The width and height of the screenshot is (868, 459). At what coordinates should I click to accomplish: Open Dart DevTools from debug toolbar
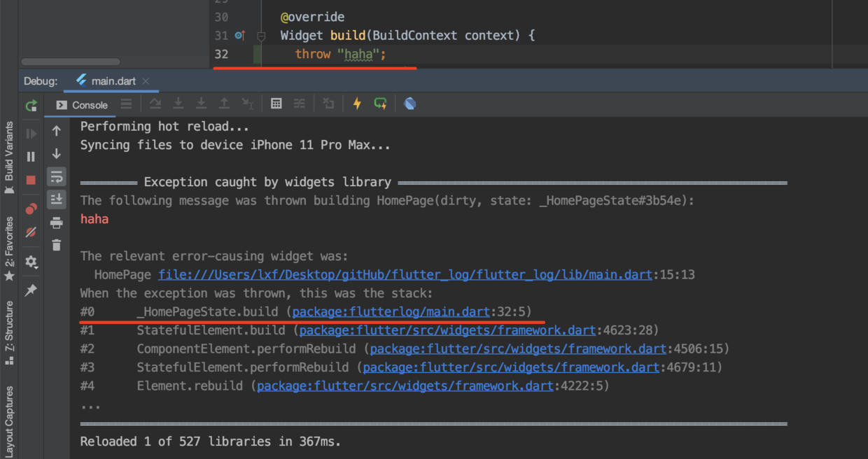pos(410,104)
